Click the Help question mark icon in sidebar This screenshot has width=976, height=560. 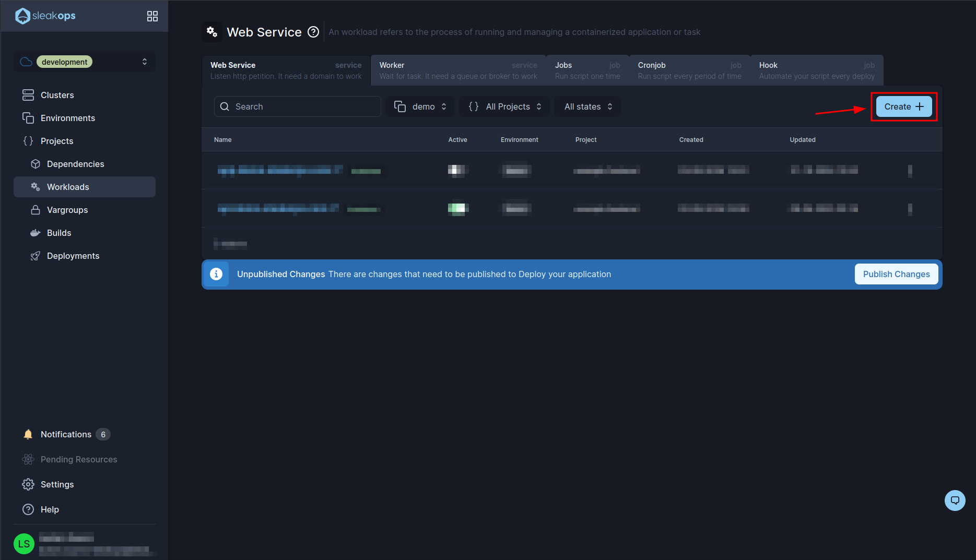[x=28, y=509]
